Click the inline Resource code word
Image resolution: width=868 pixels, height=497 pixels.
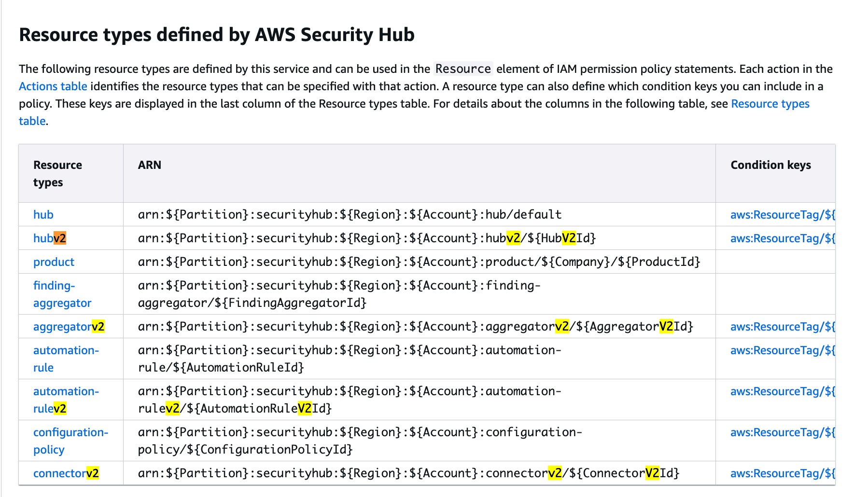[463, 69]
